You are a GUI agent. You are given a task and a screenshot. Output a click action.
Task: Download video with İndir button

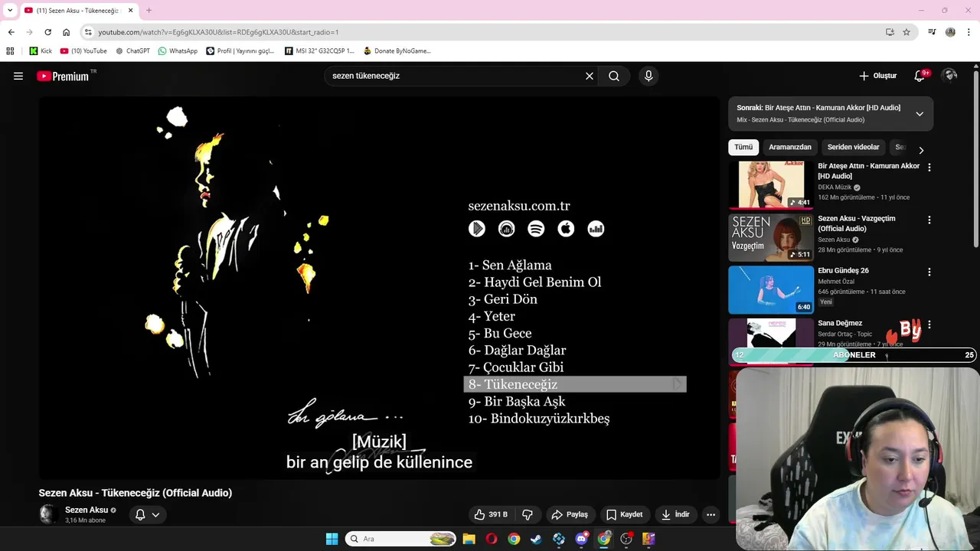point(675,514)
